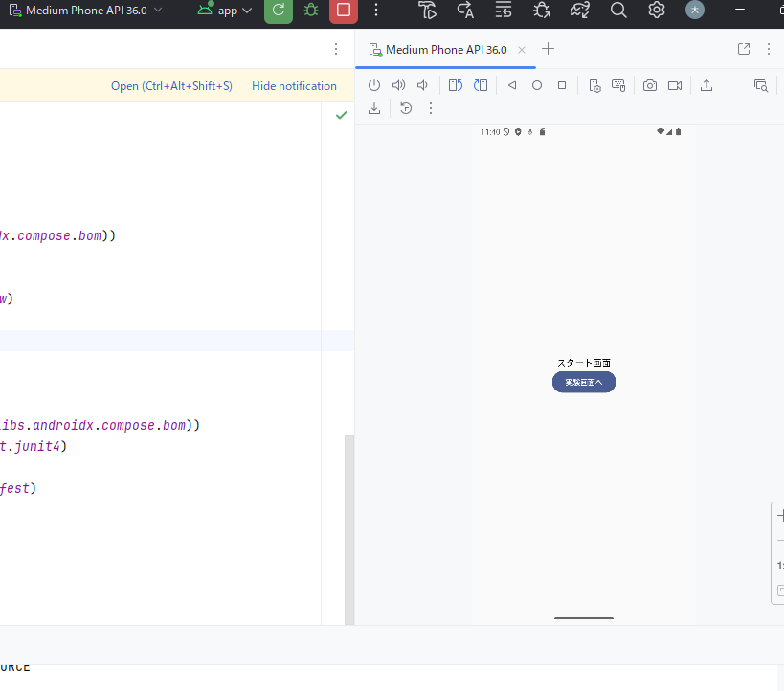Sync project with Gradle files icon
This screenshot has height=691, width=784.
(x=579, y=11)
